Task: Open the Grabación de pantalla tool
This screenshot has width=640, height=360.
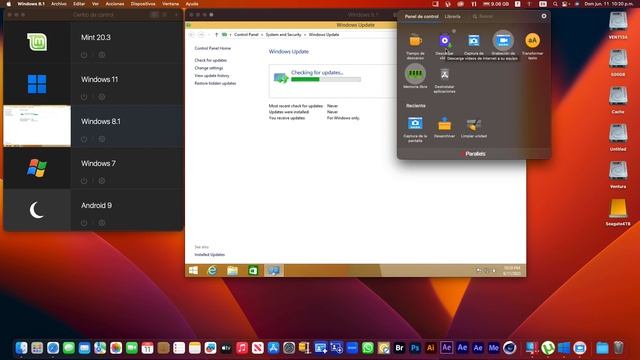Action: tap(503, 40)
